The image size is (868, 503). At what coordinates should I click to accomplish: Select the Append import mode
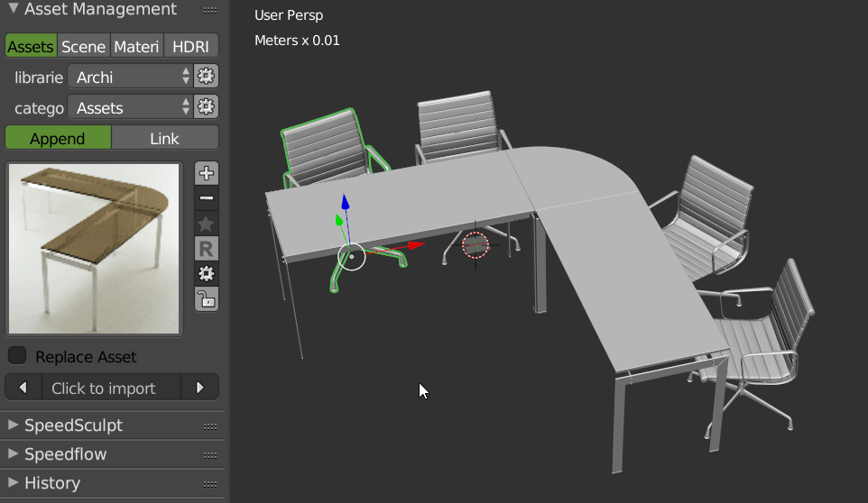coord(58,138)
